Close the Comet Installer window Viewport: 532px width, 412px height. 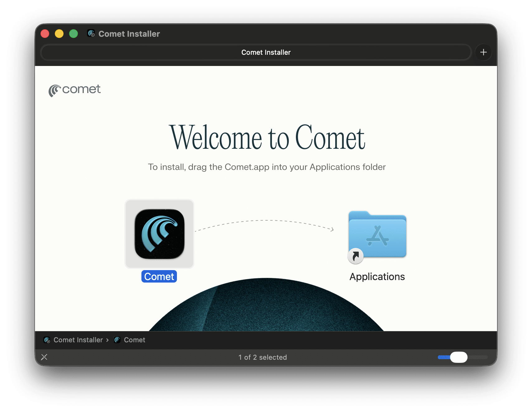(x=45, y=34)
